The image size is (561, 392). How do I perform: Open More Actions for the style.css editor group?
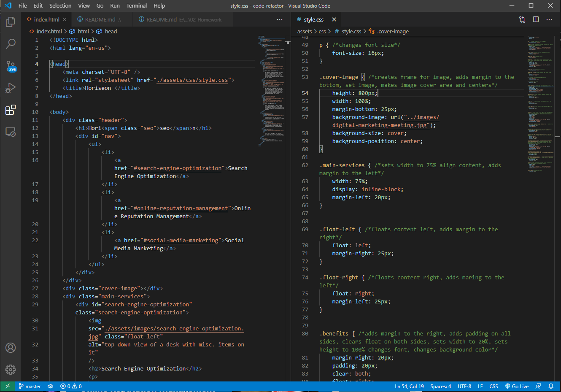549,19
